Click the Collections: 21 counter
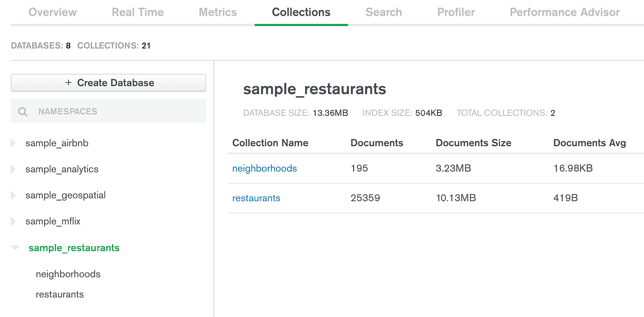The image size is (644, 317). click(x=114, y=46)
